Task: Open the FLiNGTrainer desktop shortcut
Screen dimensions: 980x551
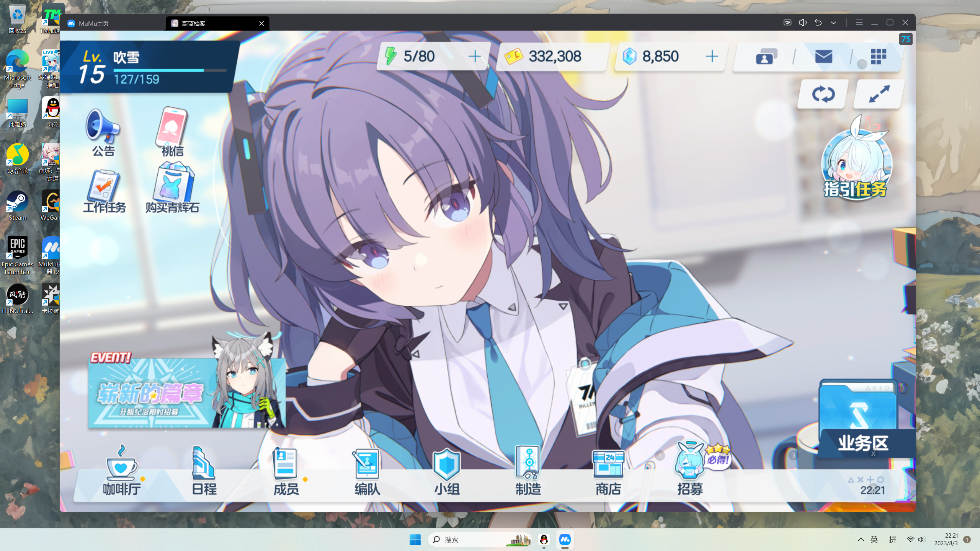Action: pos(18,299)
